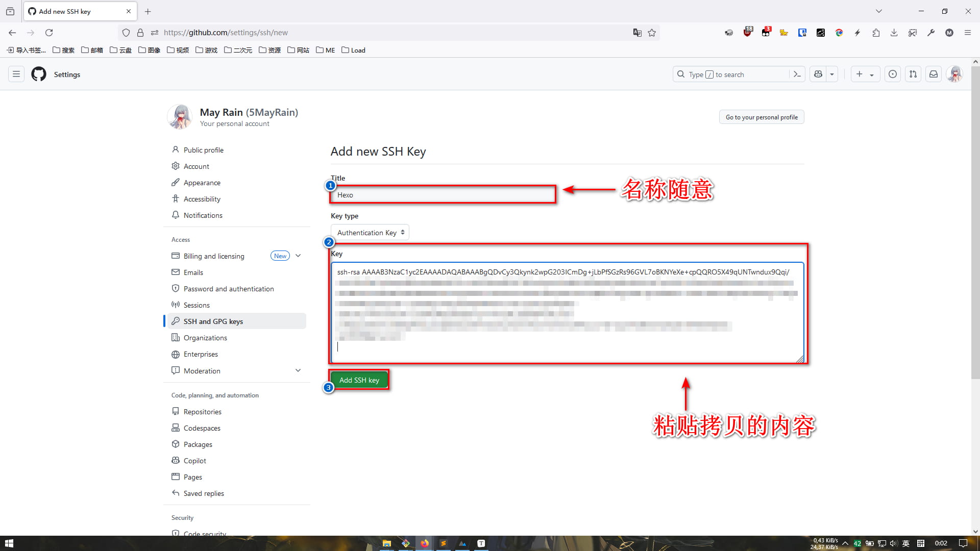The width and height of the screenshot is (980, 551).
Task: Open the hamburger navigation menu
Action: 16,74
